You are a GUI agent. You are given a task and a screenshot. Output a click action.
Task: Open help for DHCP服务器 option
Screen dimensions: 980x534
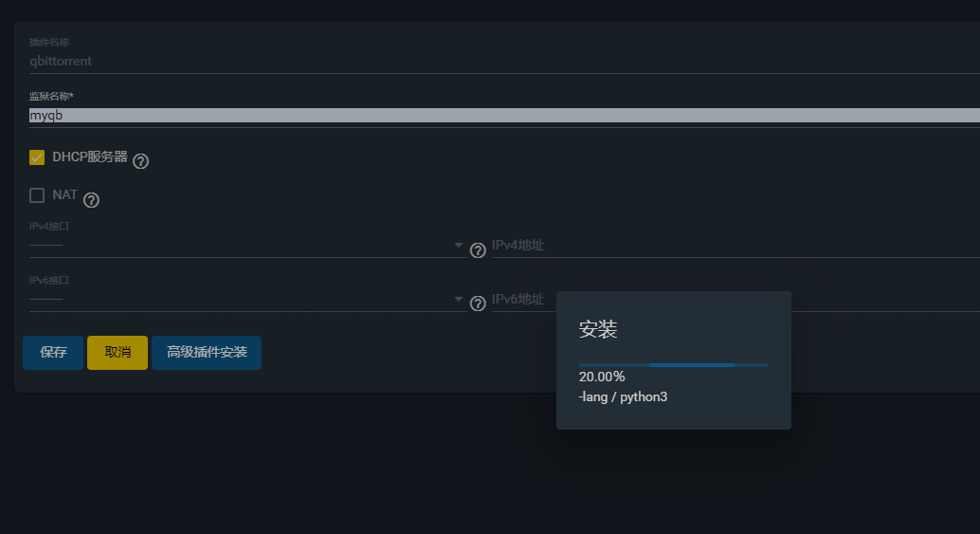click(140, 161)
